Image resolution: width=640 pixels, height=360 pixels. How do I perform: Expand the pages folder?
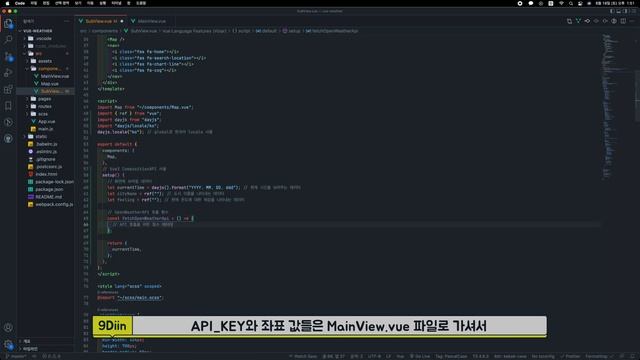(x=45, y=99)
